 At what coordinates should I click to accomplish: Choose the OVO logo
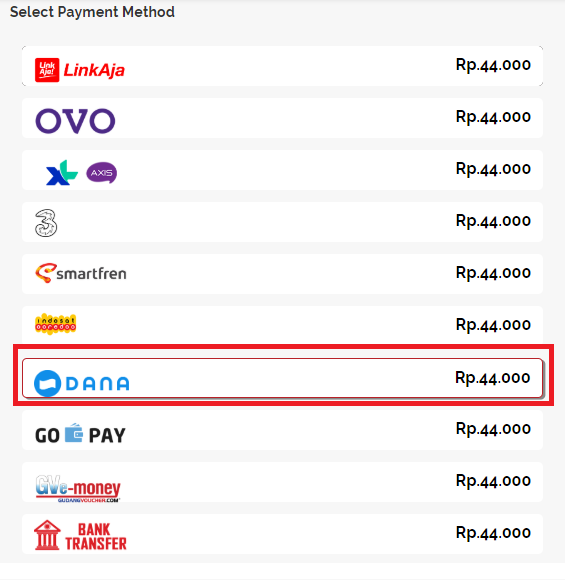[x=75, y=121]
